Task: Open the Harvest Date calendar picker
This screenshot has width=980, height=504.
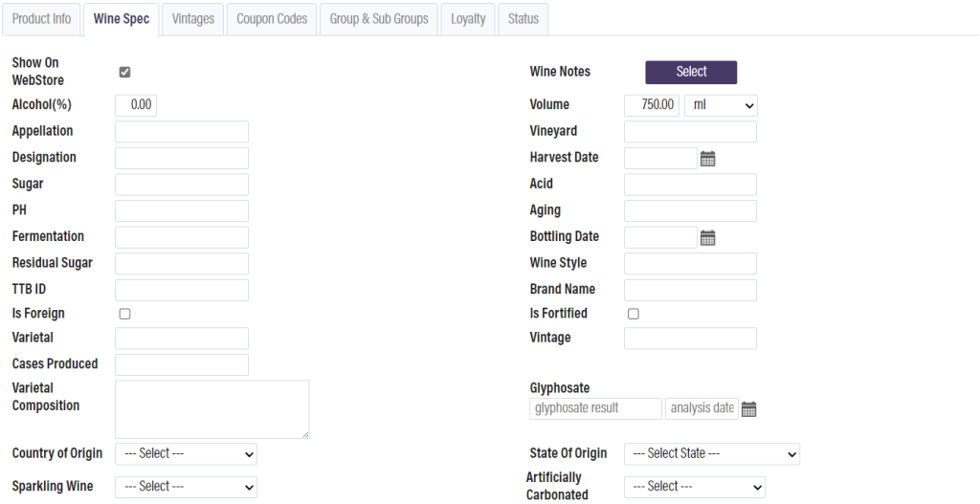Action: (x=707, y=159)
